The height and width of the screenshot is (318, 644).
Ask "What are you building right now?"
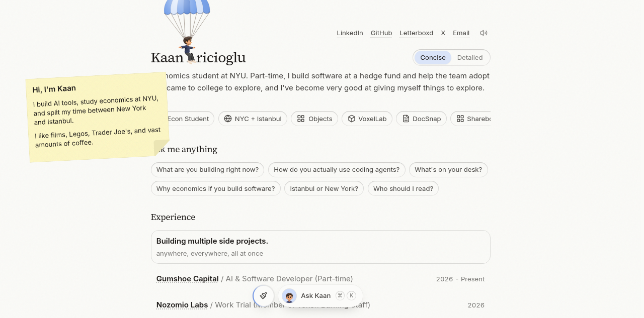tap(207, 170)
